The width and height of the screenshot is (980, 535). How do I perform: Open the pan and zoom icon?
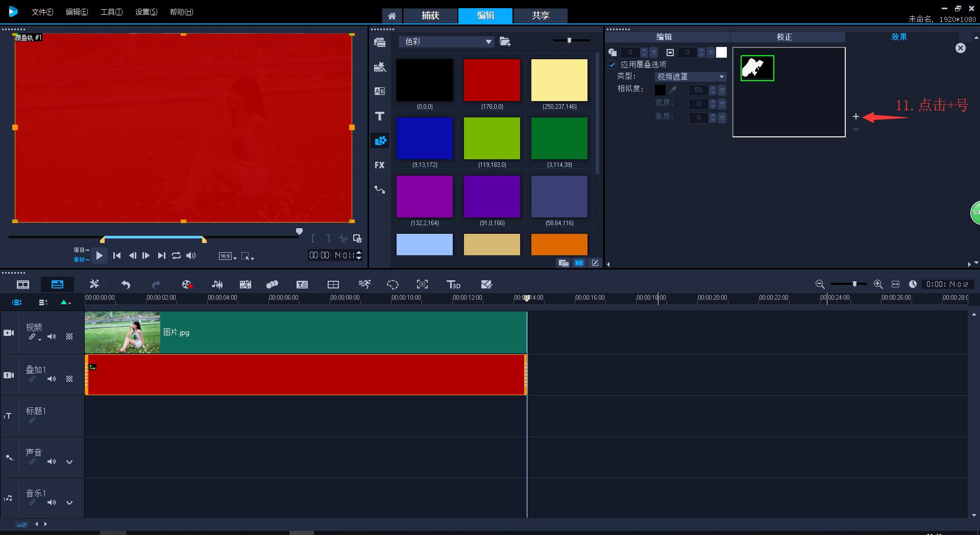(422, 284)
